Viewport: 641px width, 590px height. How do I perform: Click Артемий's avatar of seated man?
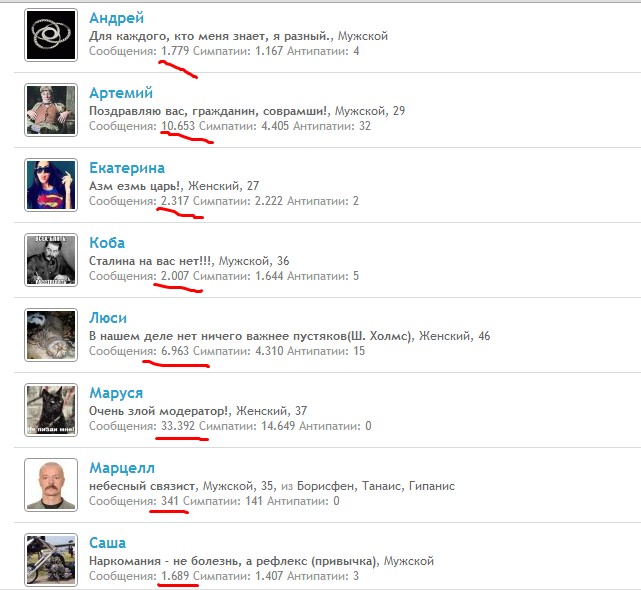(51, 110)
